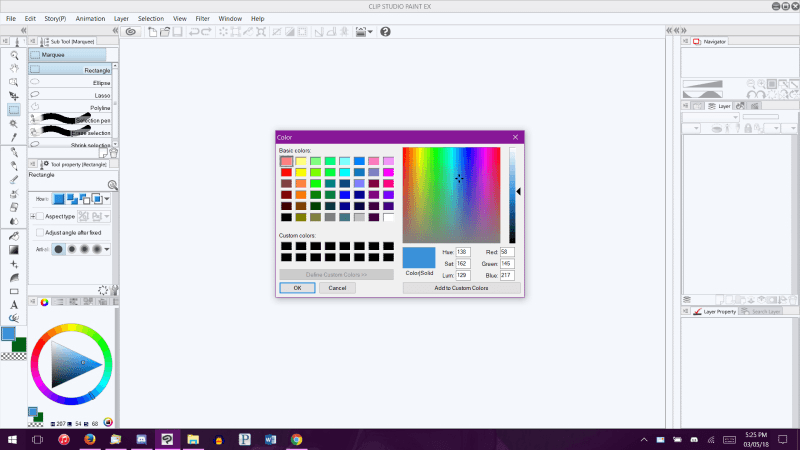Screen dimensions: 800x450
Task: Open Firefox from the taskbar
Action: point(89,439)
